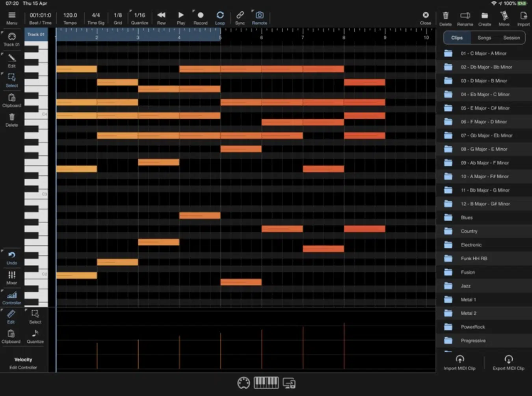Open the multi-screen display icon
Viewport: 532px width, 396px height.
289,383
